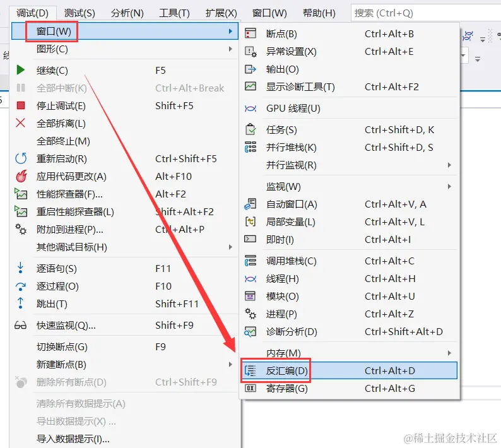This screenshot has width=501, height=448.
Task: Click the Disassembly (反汇编) icon
Action: (x=250, y=370)
